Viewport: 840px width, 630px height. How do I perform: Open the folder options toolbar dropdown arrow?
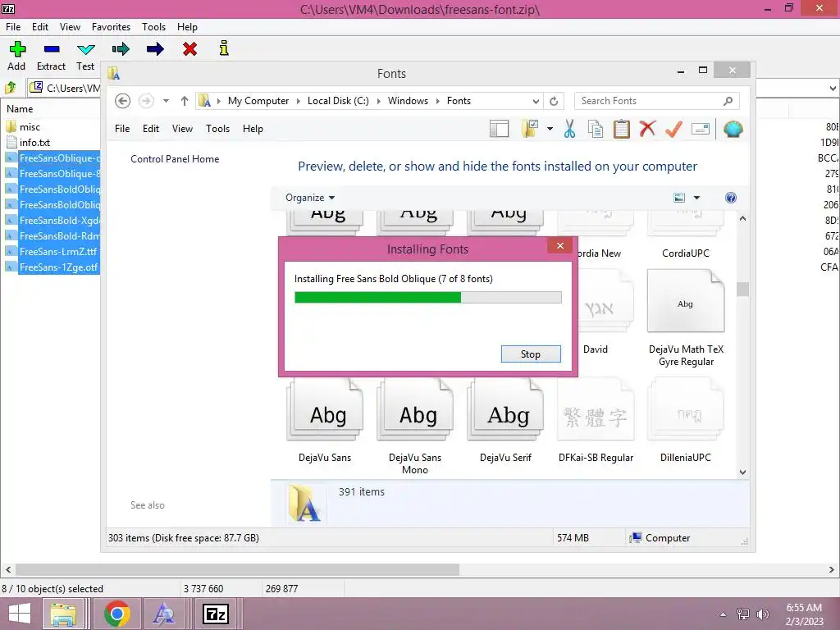tap(550, 129)
